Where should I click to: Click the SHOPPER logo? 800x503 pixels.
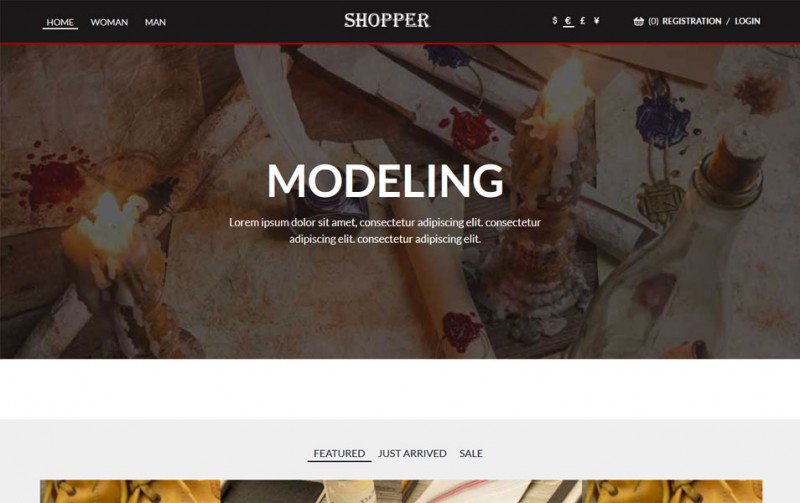387,20
